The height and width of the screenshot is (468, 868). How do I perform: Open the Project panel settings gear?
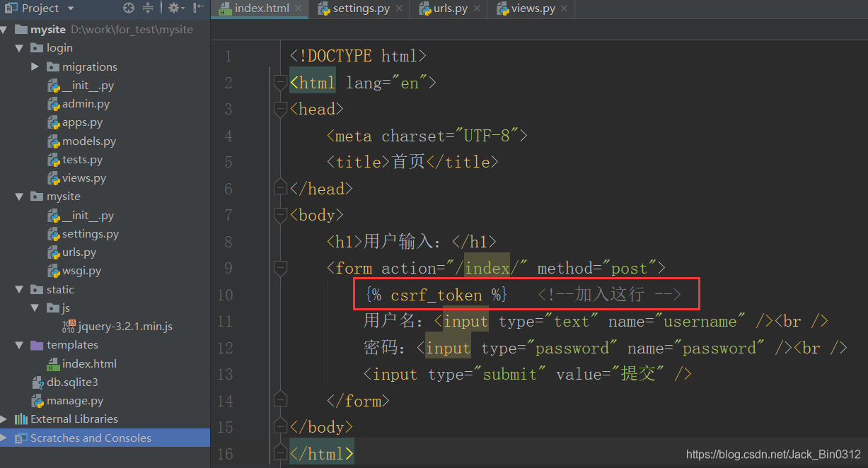[x=175, y=8]
